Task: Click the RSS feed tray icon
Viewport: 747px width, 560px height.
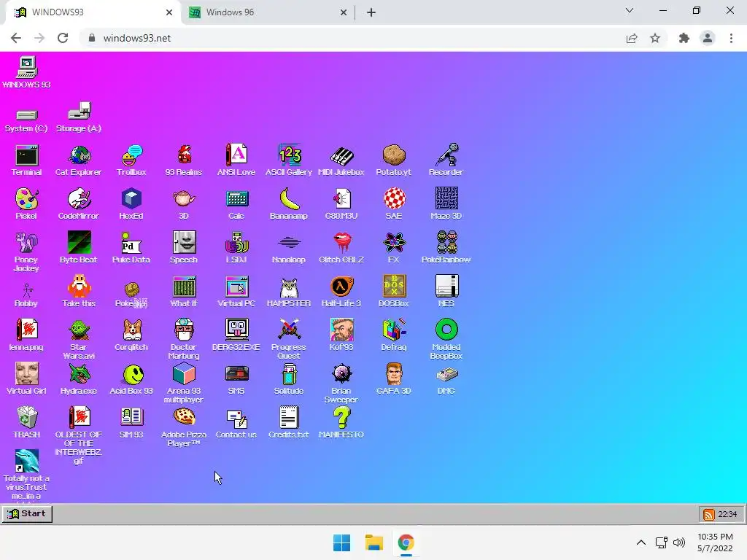Action: pyautogui.click(x=709, y=514)
